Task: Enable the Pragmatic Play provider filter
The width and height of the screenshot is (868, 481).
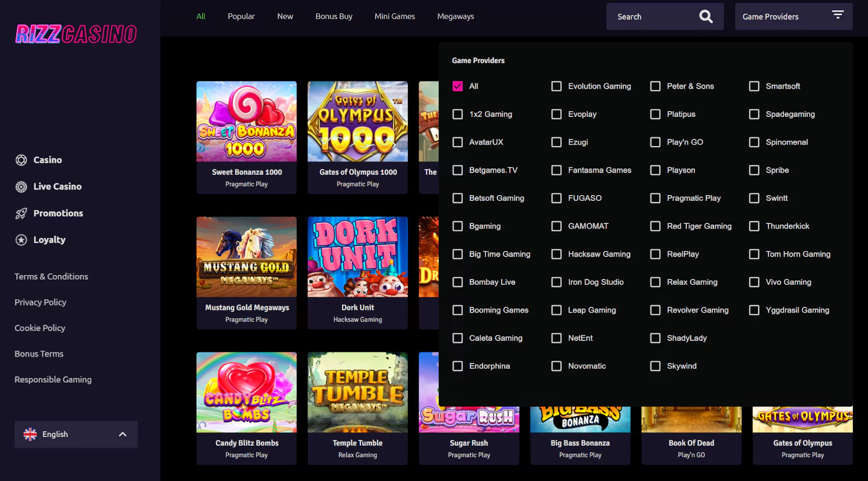Action: (656, 199)
